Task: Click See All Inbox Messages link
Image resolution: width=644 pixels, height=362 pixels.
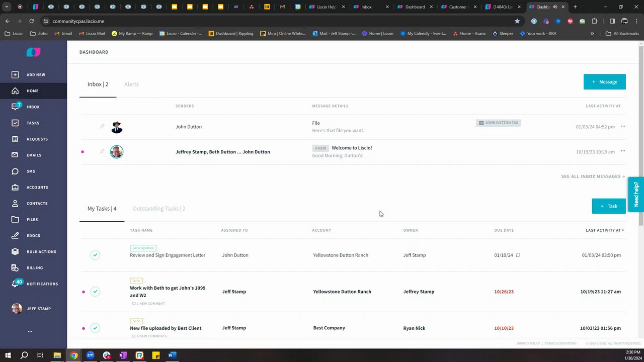Action: (593, 176)
